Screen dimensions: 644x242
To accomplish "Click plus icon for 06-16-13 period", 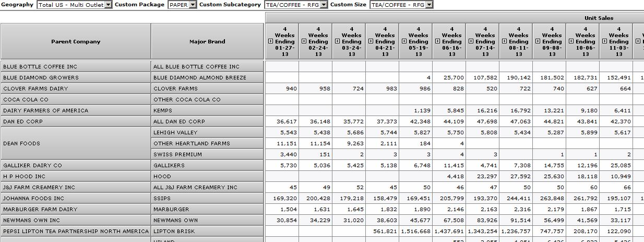I will coord(437,41).
